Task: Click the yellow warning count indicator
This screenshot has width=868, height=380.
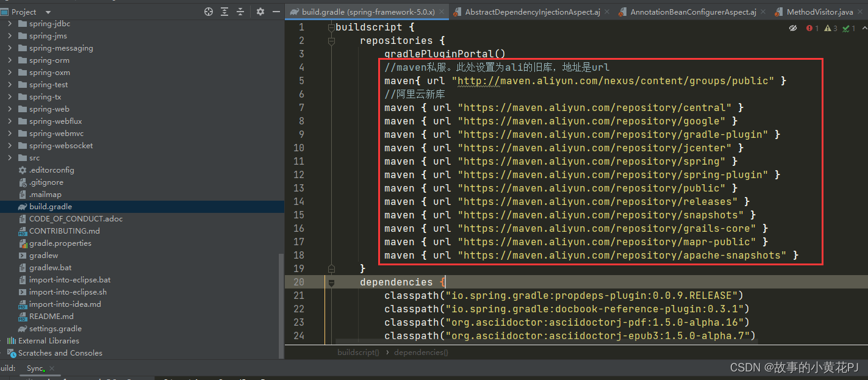Action: coord(831,28)
